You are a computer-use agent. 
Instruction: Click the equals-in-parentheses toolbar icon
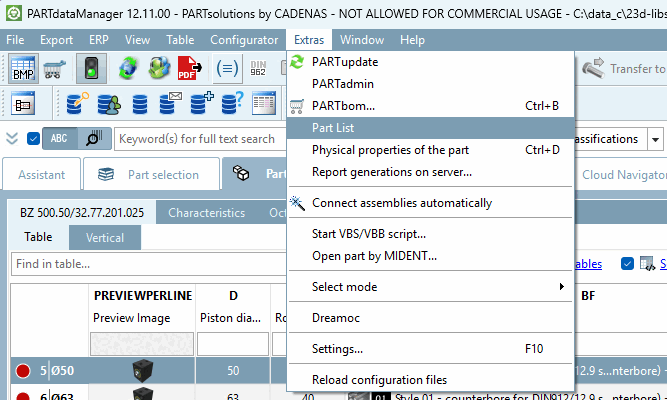coord(227,68)
